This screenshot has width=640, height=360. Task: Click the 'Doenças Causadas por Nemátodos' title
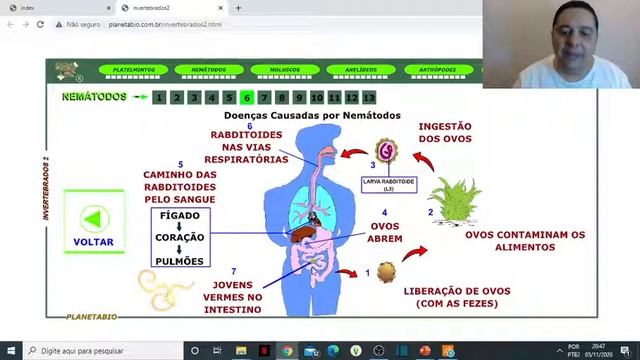pyautogui.click(x=312, y=116)
